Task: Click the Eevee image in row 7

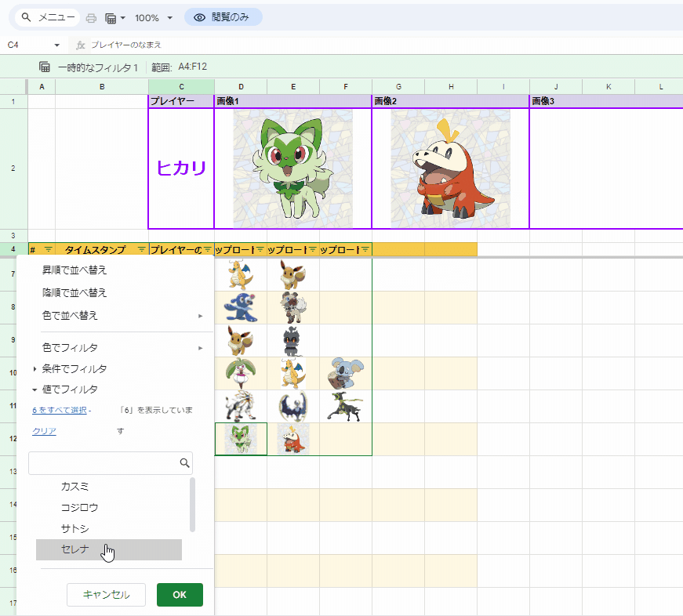Action: (292, 275)
